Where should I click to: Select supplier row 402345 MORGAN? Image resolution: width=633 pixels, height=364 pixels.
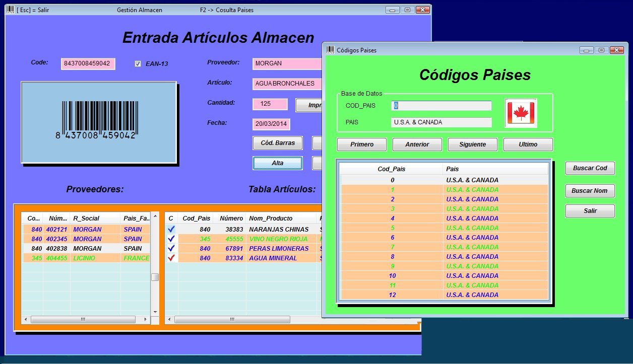tap(86, 239)
